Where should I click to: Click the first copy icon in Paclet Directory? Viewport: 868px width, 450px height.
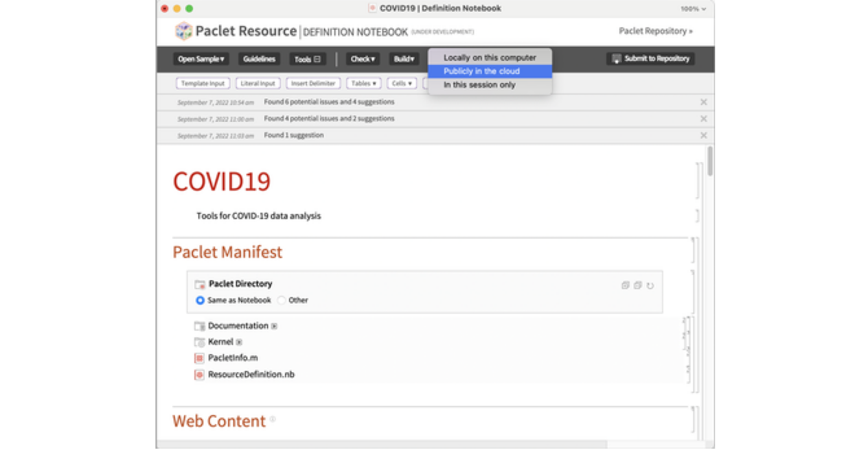tap(625, 285)
